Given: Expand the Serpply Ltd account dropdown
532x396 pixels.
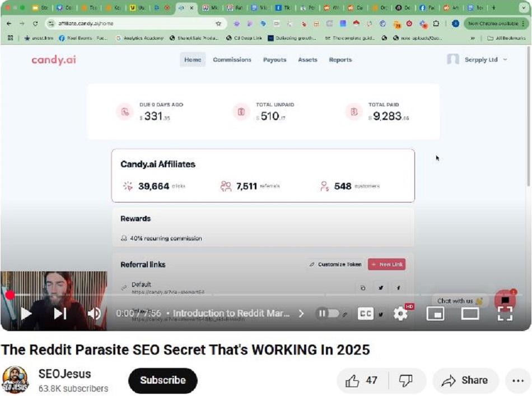Looking at the screenshot, I should click(477, 60).
